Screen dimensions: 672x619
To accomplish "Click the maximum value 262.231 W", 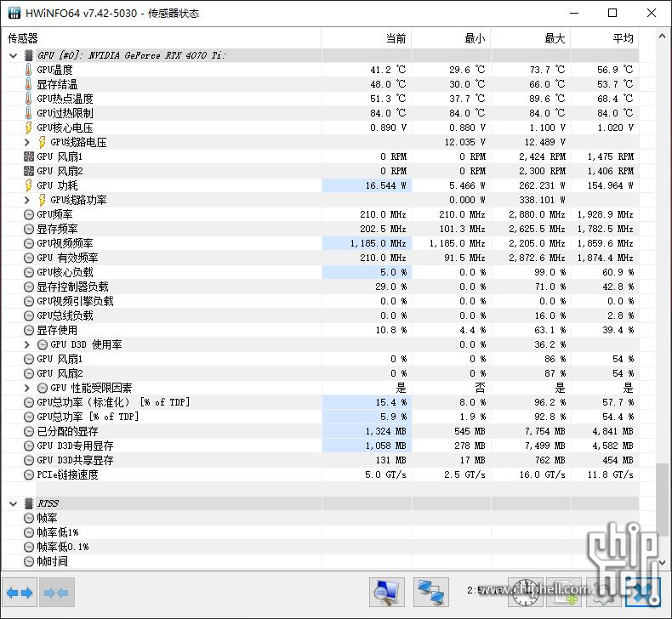I will tap(542, 185).
